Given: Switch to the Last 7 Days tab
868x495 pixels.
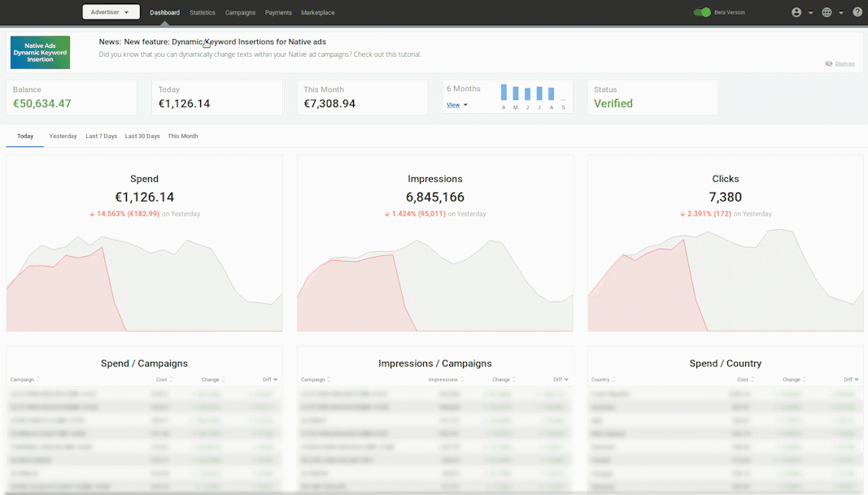Looking at the screenshot, I should click(x=101, y=137).
